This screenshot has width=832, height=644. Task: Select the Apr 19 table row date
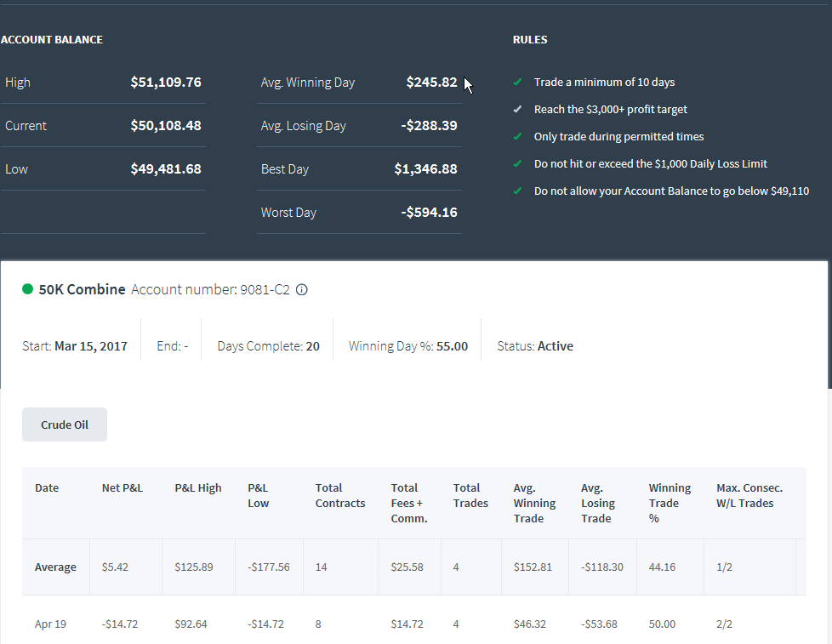pos(50,624)
